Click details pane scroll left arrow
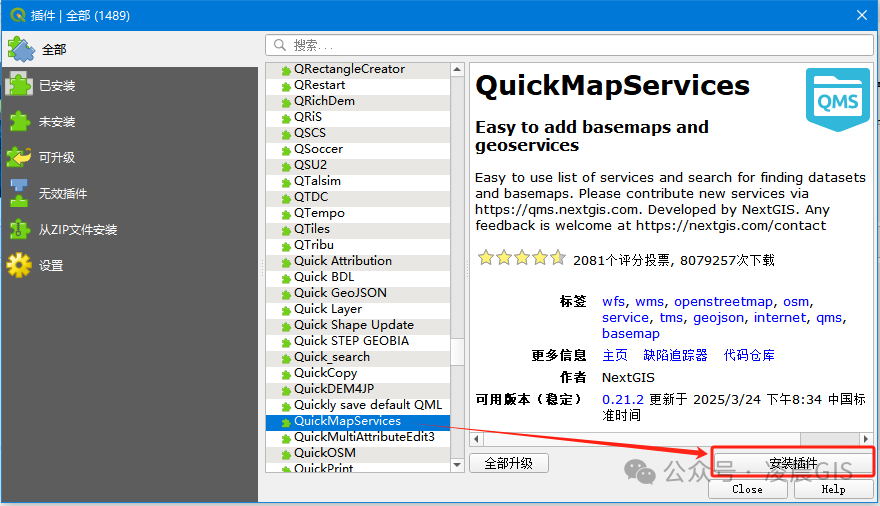The image size is (880, 506). [x=476, y=439]
